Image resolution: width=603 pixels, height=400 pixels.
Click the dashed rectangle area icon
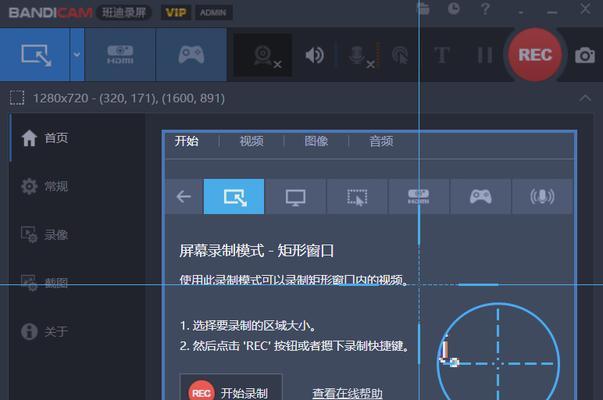(17, 98)
